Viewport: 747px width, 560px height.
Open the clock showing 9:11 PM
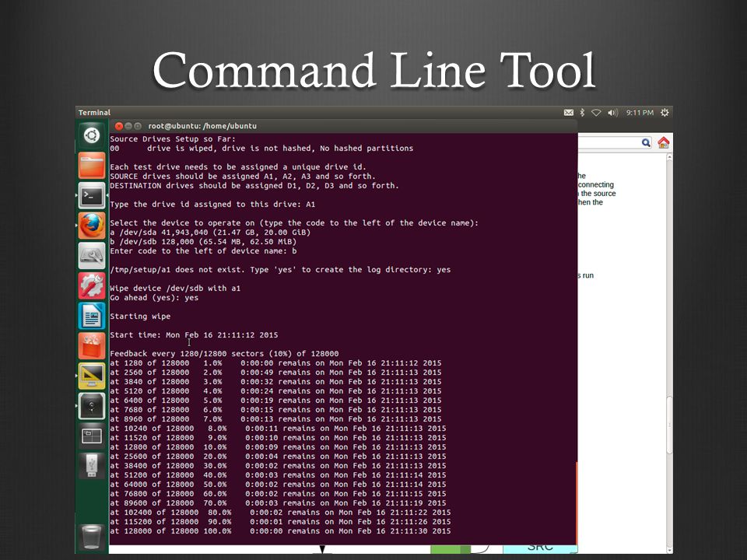tap(640, 113)
